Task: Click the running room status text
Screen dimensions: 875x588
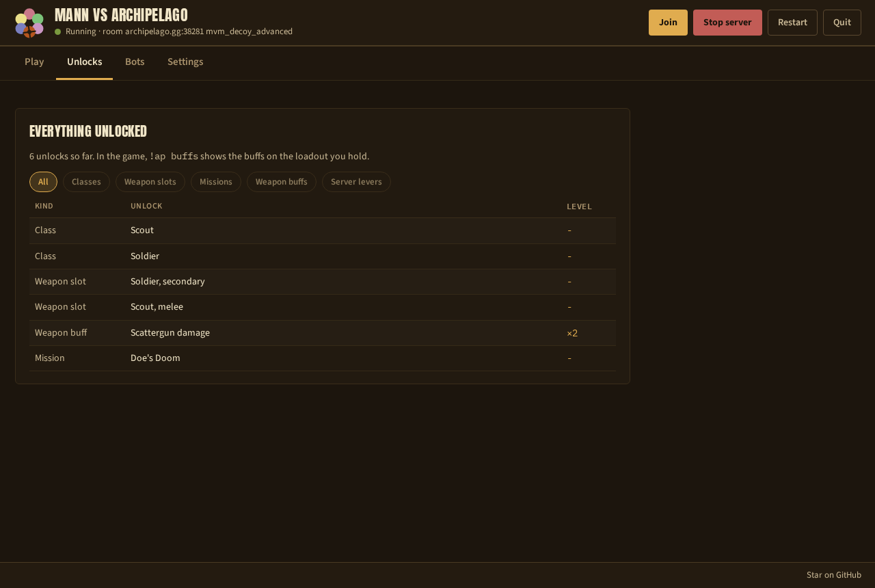Action: pos(179,31)
